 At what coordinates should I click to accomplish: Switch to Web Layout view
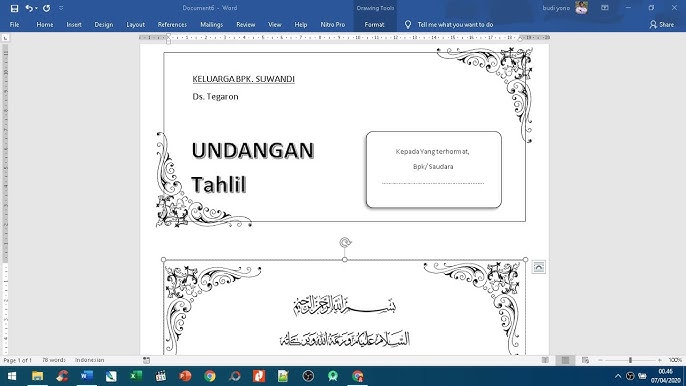pos(585,360)
